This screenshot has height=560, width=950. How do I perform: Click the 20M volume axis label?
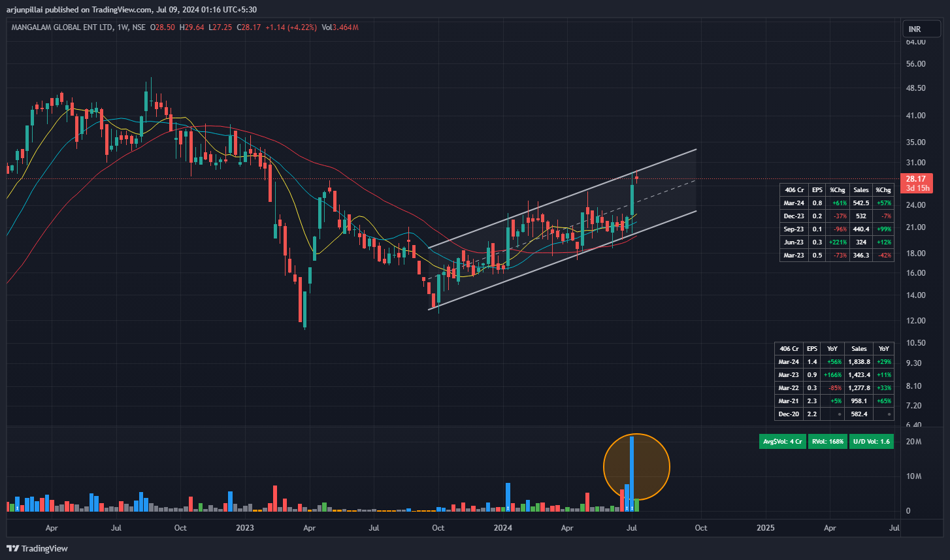(x=913, y=442)
